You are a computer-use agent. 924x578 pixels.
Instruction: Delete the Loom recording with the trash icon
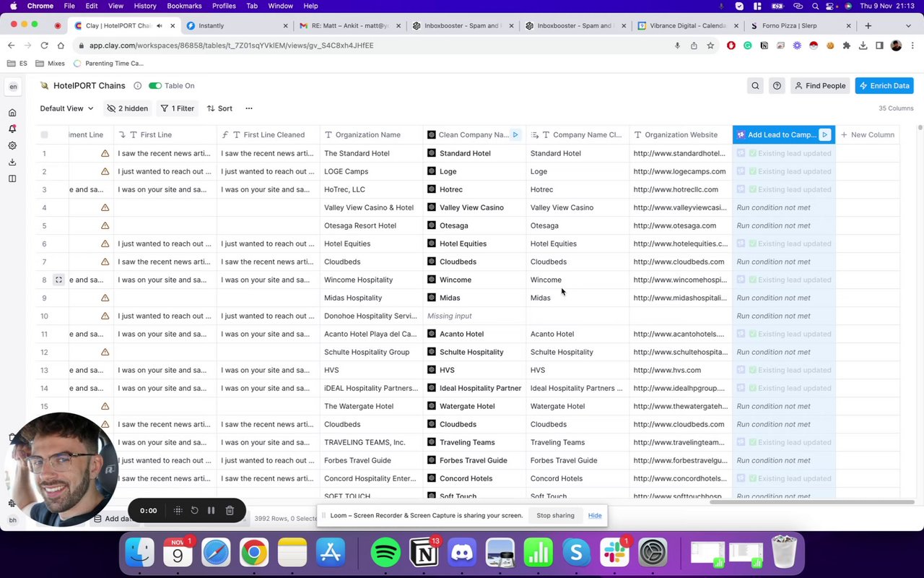click(x=230, y=510)
